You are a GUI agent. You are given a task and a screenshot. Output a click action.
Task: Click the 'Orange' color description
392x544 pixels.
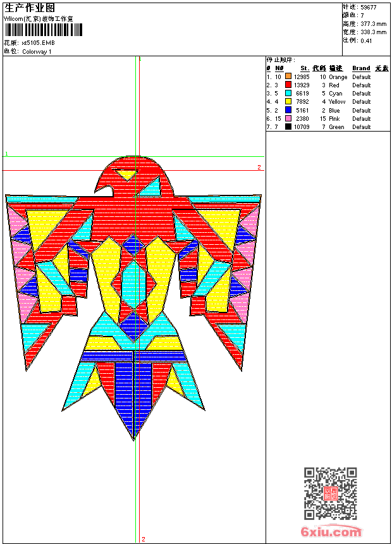tap(338, 77)
